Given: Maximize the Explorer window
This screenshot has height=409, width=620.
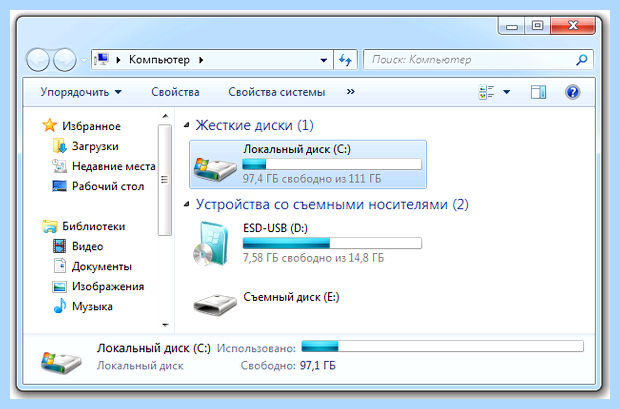Looking at the screenshot, I should 537,26.
